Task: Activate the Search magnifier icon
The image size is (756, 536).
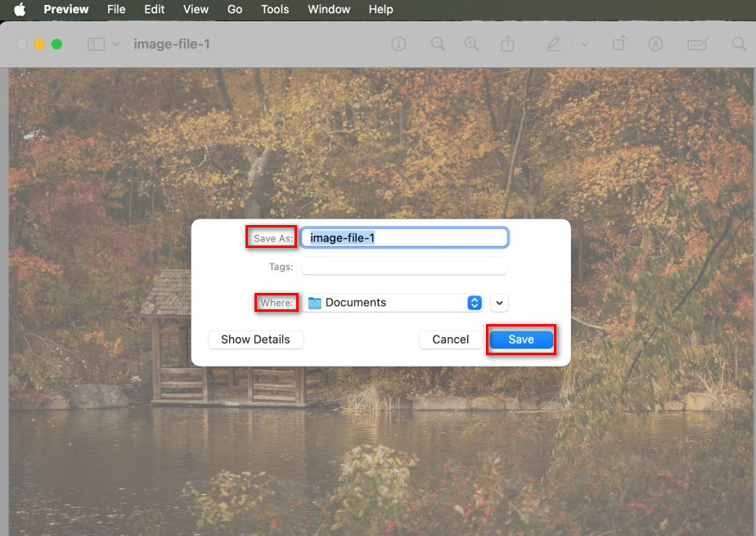Action: click(736, 44)
